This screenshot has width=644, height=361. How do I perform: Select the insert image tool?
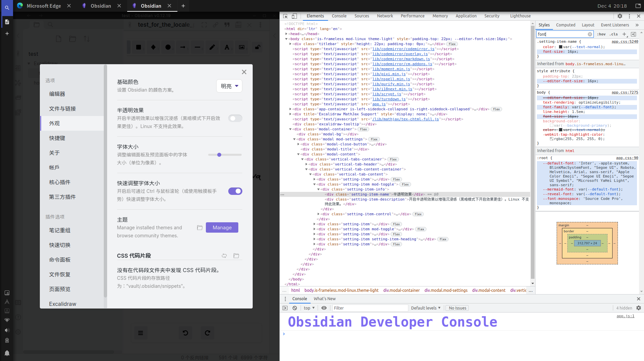pos(241,47)
